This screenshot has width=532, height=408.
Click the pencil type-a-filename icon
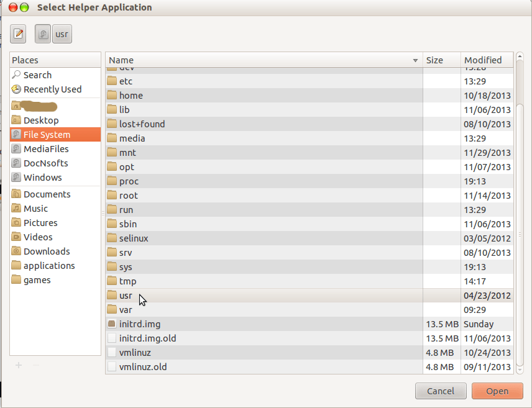point(19,34)
